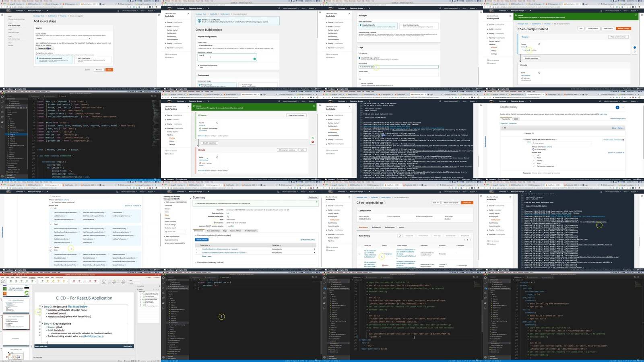Click the blue Attach policies button
Screen dimensions: 644x362
pos(202,240)
